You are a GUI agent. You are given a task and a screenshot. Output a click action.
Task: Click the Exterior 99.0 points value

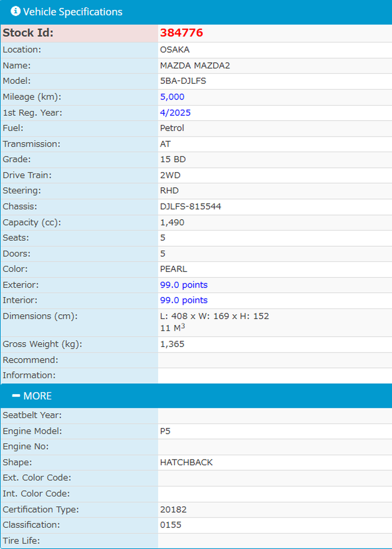(184, 285)
